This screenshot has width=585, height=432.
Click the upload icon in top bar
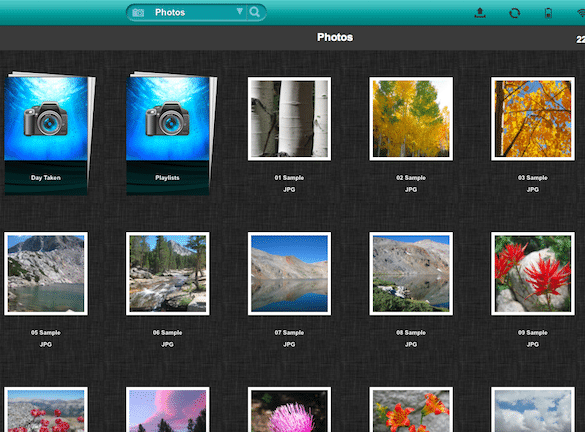coord(480,13)
